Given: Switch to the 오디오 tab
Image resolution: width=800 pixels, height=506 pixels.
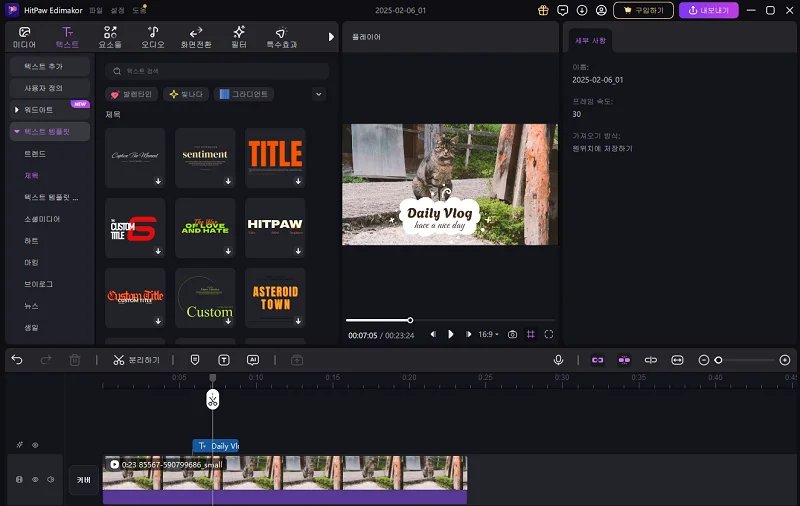Looking at the screenshot, I should coord(153,38).
